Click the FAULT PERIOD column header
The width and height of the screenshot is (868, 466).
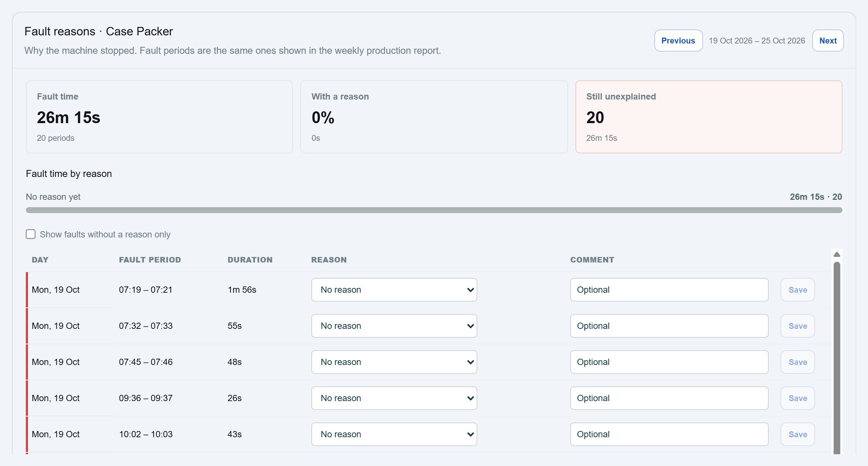tap(150, 260)
